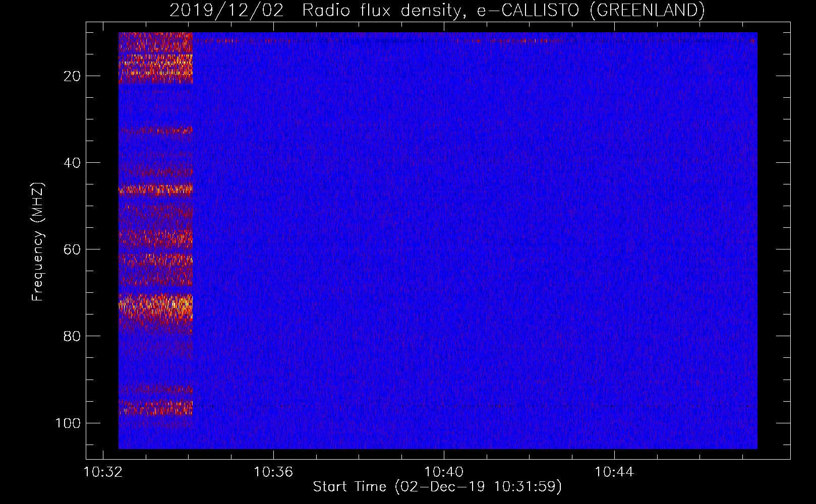The height and width of the screenshot is (504, 816).
Task: Click the red-yellow burst band near 97 MHz
Action: (155, 407)
